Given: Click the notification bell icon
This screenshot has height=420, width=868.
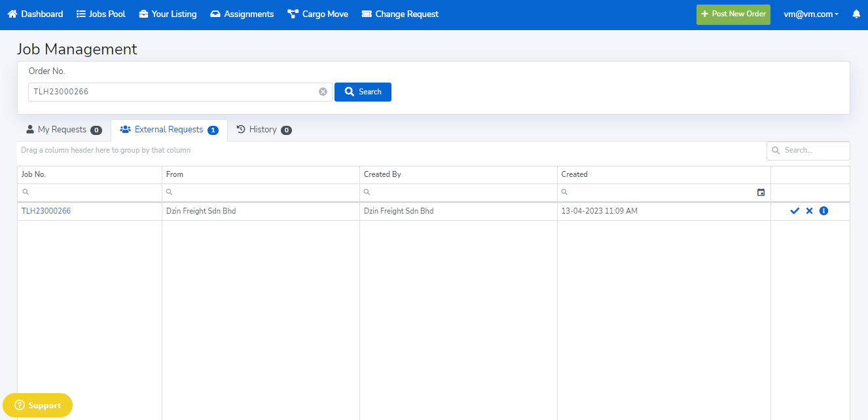Looking at the screenshot, I should 856,14.
